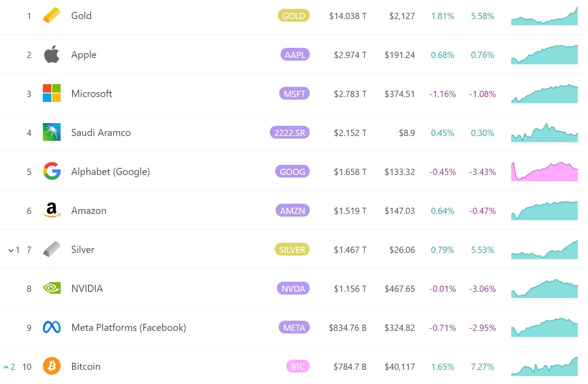Click the Saudi Aramco logo

pyautogui.click(x=52, y=132)
